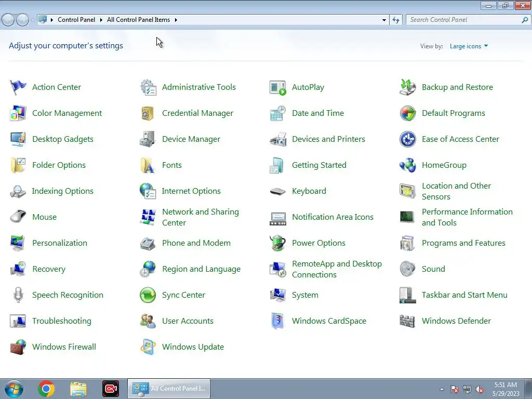
Task: Open the View by Large icons dropdown
Action: [469, 46]
